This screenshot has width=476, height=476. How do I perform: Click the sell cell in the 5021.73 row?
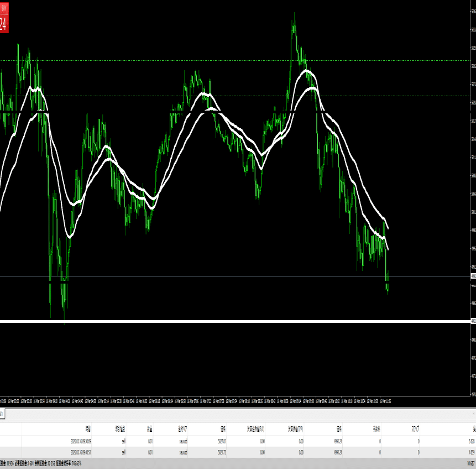coord(123,452)
